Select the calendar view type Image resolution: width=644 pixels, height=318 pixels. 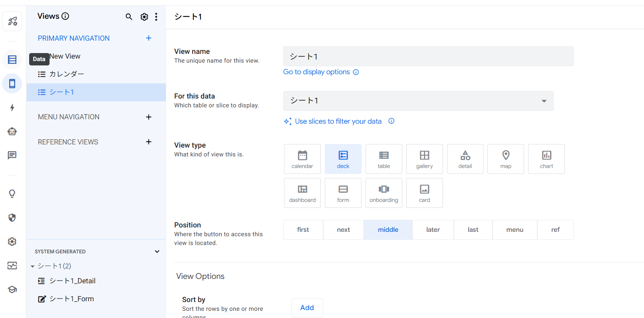click(x=302, y=159)
